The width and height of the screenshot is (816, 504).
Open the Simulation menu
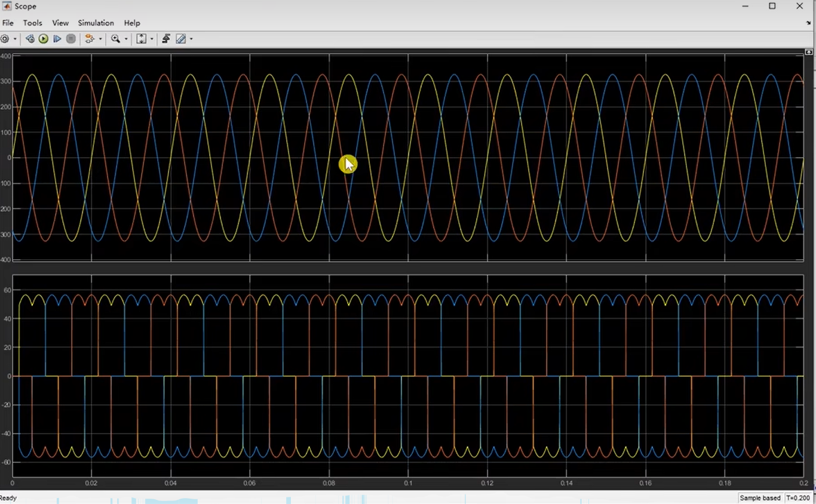96,23
